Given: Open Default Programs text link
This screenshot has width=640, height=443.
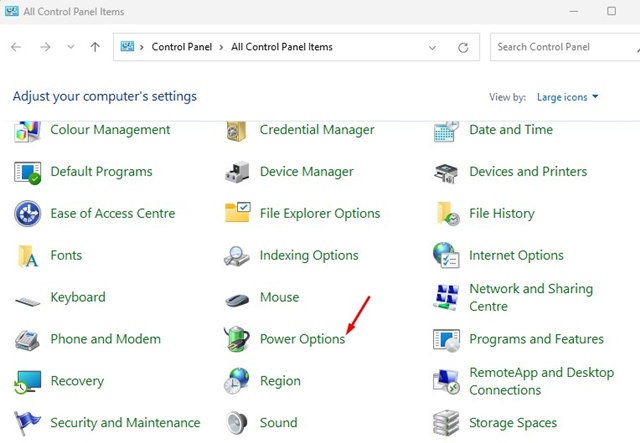Looking at the screenshot, I should pos(101,171).
